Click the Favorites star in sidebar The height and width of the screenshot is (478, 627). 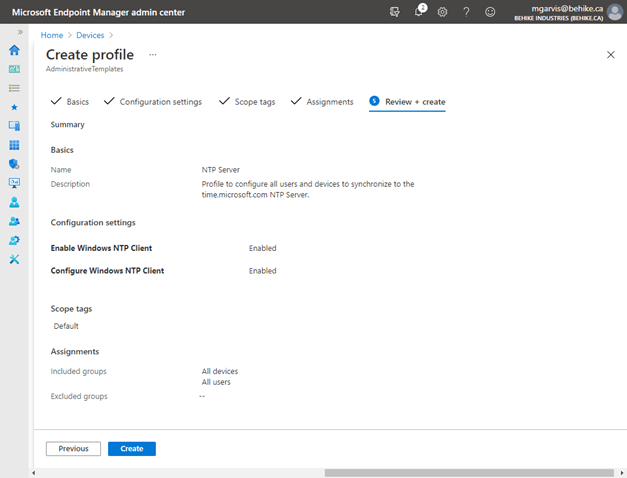tap(14, 107)
